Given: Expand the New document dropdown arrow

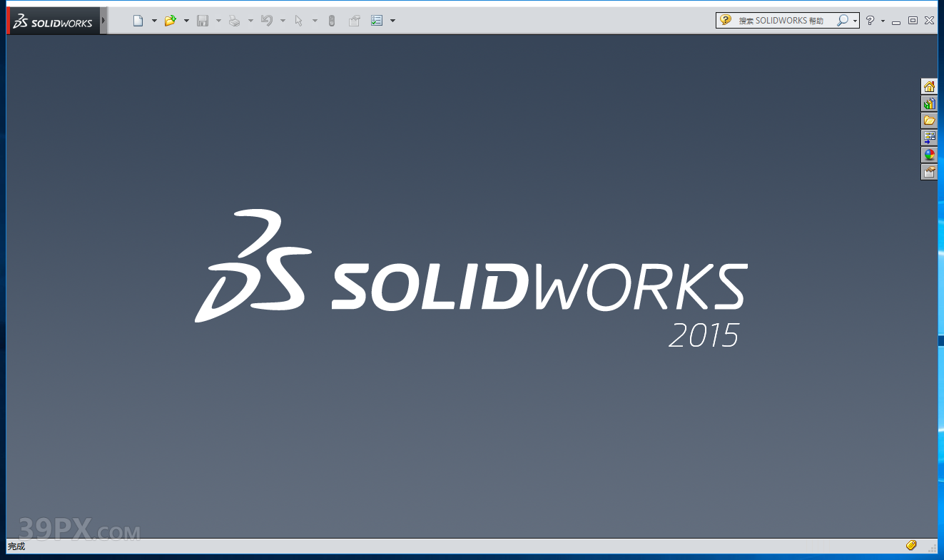Looking at the screenshot, I should pos(154,20).
